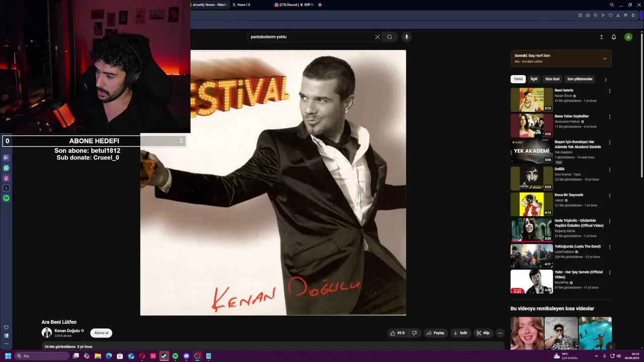Open Windows Start menu
Image resolution: width=644 pixels, height=362 pixels.
tap(8, 356)
